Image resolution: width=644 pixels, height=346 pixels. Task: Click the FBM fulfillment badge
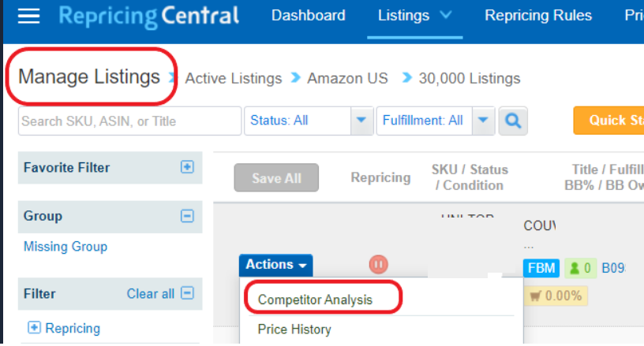541,268
